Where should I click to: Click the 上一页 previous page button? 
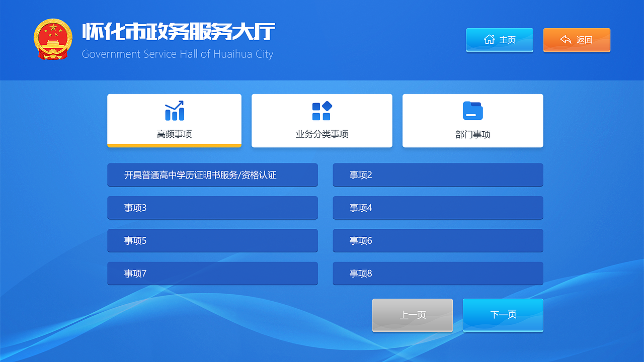[412, 315]
